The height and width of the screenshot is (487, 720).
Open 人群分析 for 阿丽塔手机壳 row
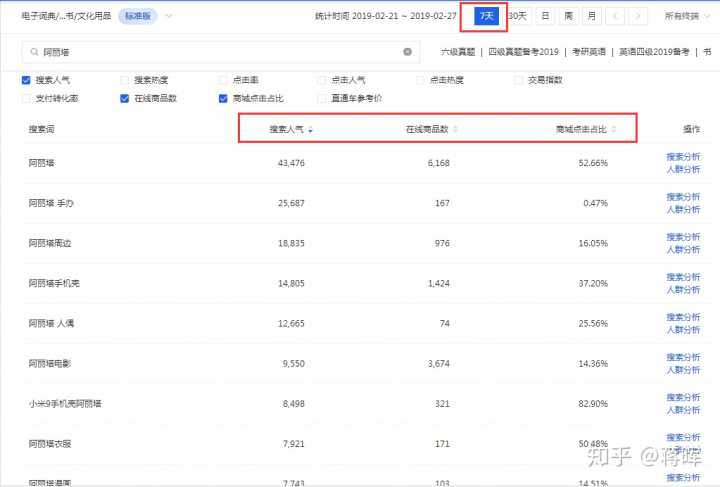tap(683, 290)
